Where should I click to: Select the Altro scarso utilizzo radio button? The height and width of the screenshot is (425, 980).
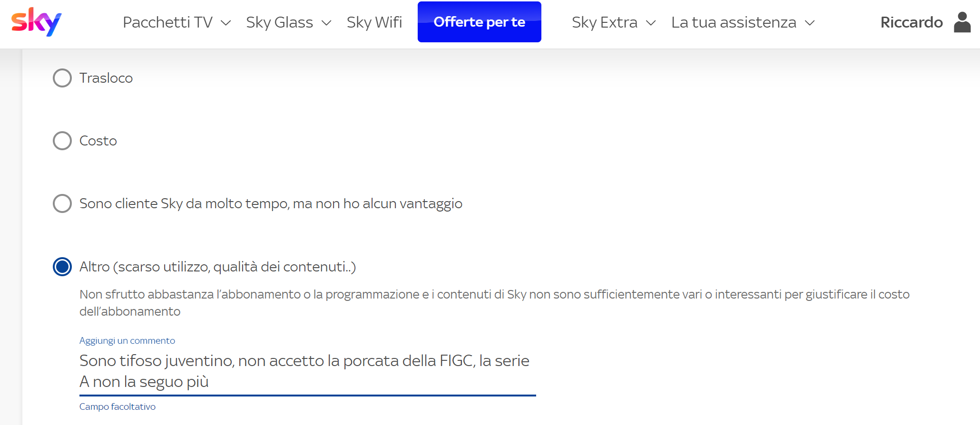click(x=62, y=267)
